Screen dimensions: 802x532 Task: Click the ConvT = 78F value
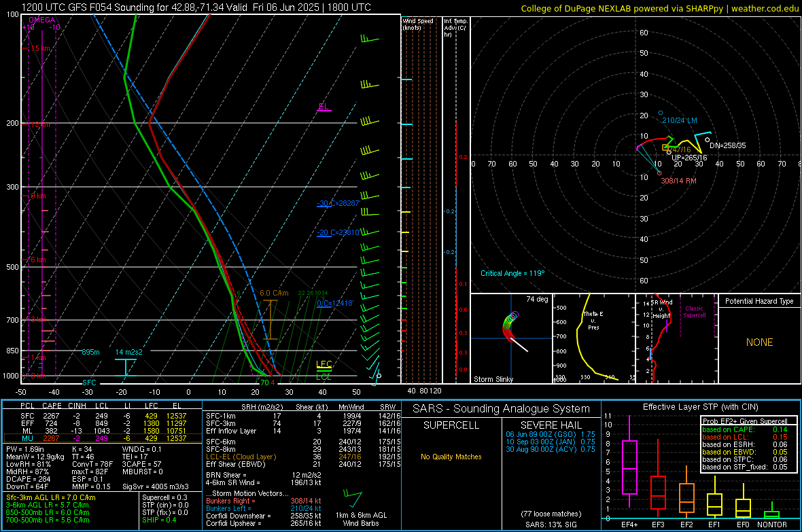[x=92, y=464]
